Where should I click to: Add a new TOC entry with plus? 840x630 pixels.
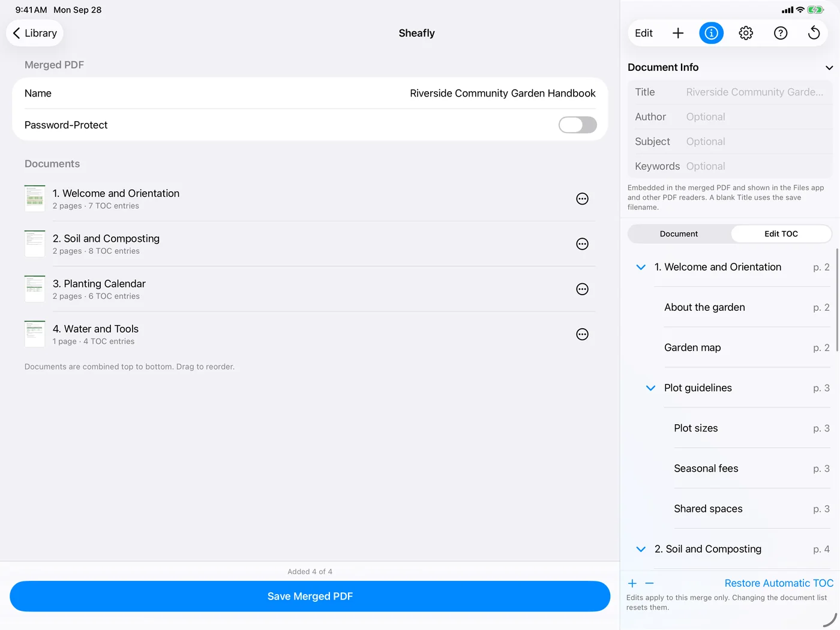tap(632, 583)
